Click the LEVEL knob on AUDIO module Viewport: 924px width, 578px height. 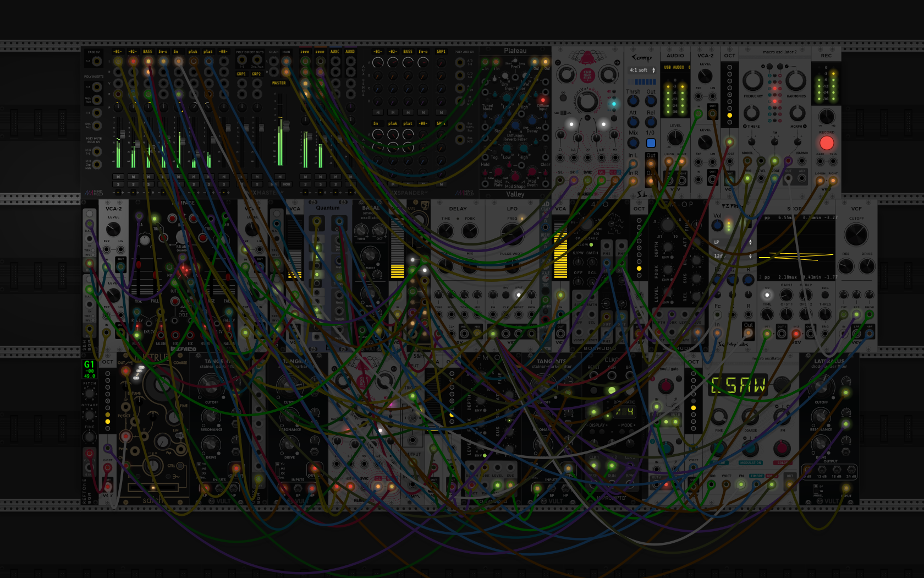[675, 138]
